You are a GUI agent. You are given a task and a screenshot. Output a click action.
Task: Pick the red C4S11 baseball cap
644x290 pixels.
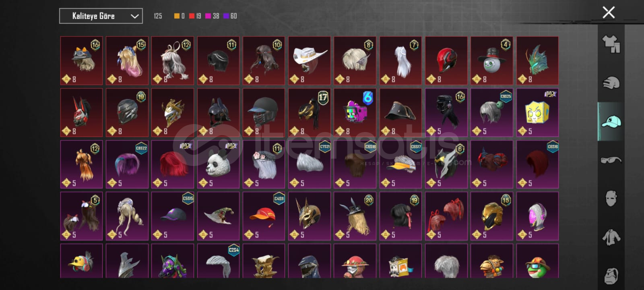point(264,216)
